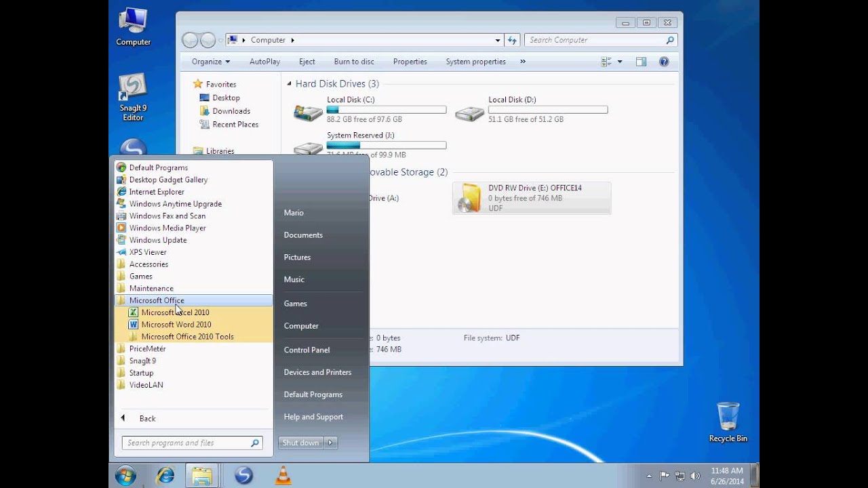Open Windows Update
868x488 pixels.
tap(158, 240)
